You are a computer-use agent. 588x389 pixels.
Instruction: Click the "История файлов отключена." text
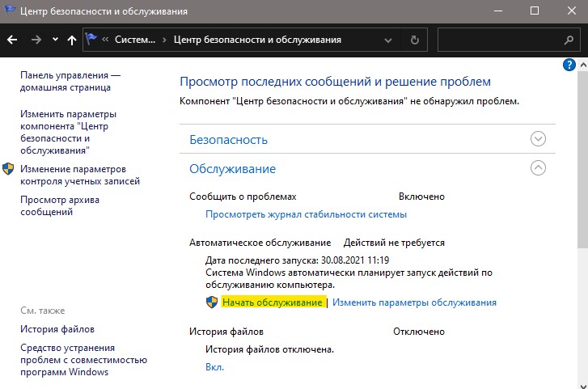(x=269, y=349)
